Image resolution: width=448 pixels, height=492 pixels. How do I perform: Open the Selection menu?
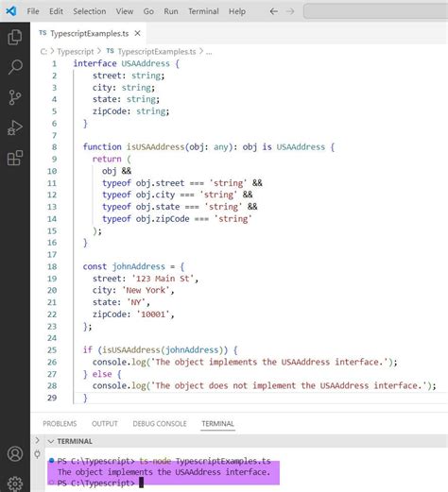[90, 11]
